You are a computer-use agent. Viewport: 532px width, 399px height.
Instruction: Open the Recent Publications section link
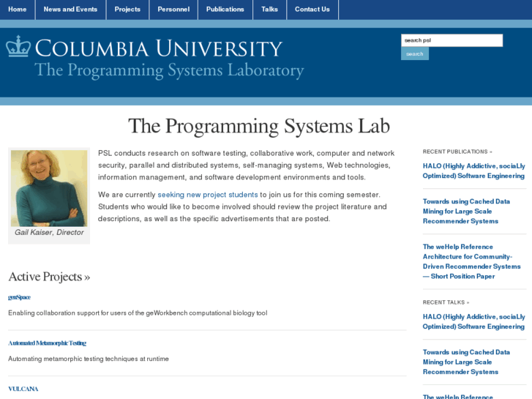pos(457,152)
